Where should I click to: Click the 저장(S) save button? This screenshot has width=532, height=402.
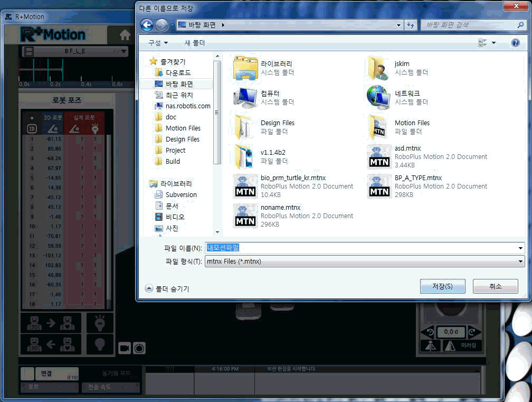442,286
